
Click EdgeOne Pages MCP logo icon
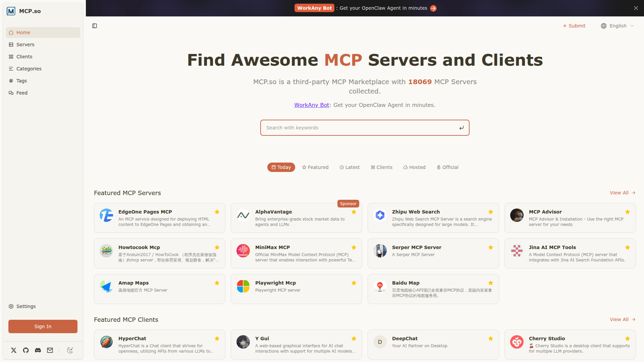[x=106, y=215]
